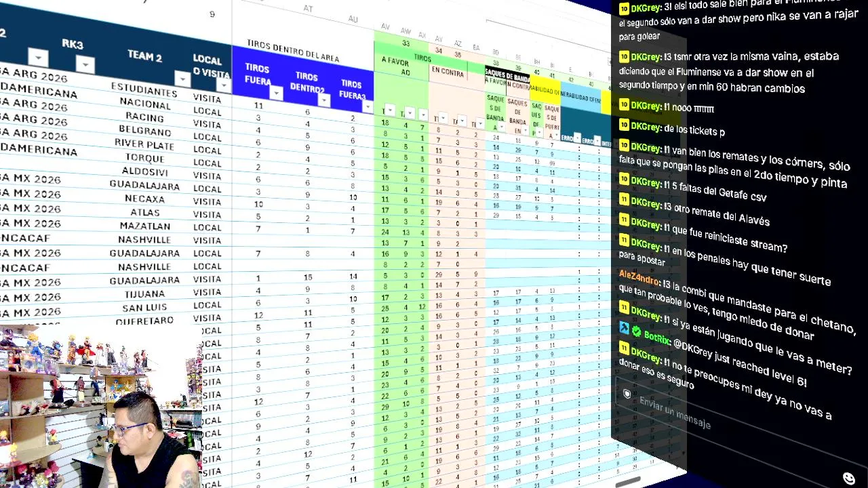This screenshot has height=488, width=868.
Task: Click the badge on the 'faltas del Getafe' message
Action: [x=625, y=179]
